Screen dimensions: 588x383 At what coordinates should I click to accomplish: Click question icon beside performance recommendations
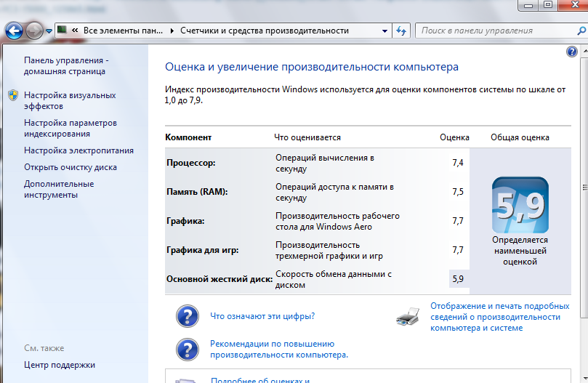click(x=188, y=350)
